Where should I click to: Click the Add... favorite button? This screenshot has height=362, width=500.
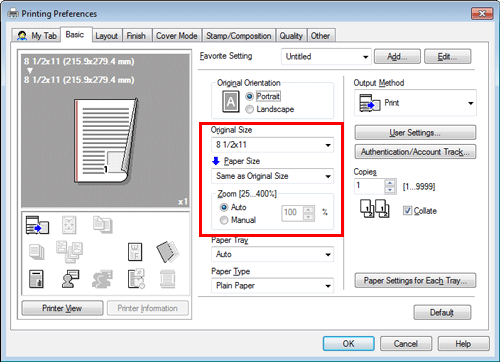point(397,56)
